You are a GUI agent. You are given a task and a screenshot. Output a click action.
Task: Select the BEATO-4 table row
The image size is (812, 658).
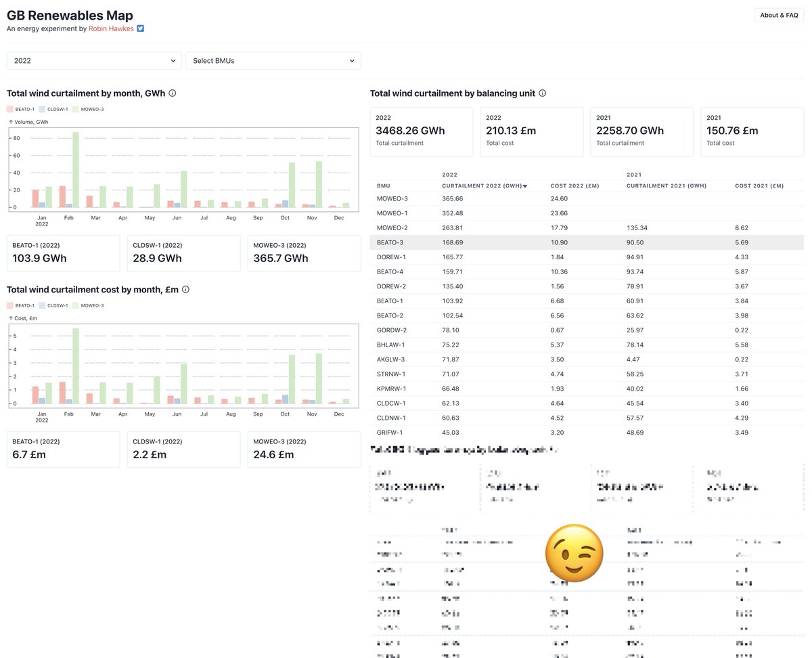click(x=587, y=271)
